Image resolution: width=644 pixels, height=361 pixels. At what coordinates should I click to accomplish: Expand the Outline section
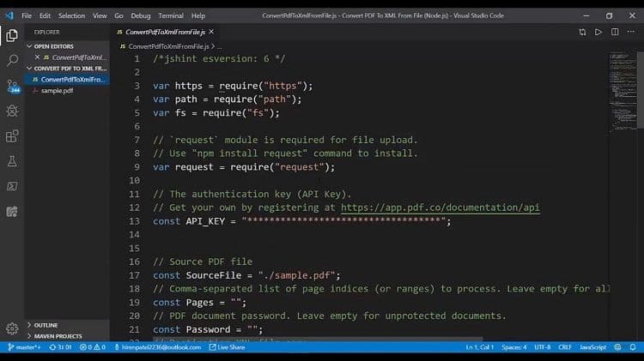(46, 325)
